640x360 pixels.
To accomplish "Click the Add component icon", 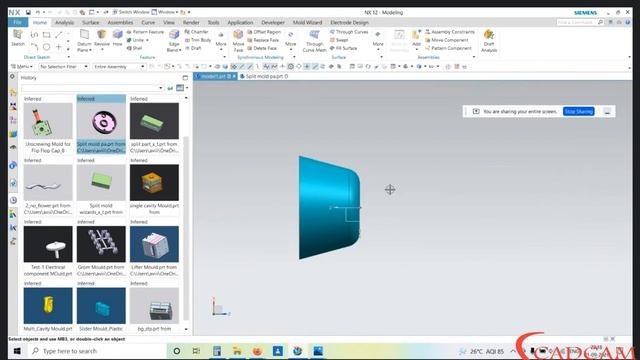I will [x=416, y=38].
